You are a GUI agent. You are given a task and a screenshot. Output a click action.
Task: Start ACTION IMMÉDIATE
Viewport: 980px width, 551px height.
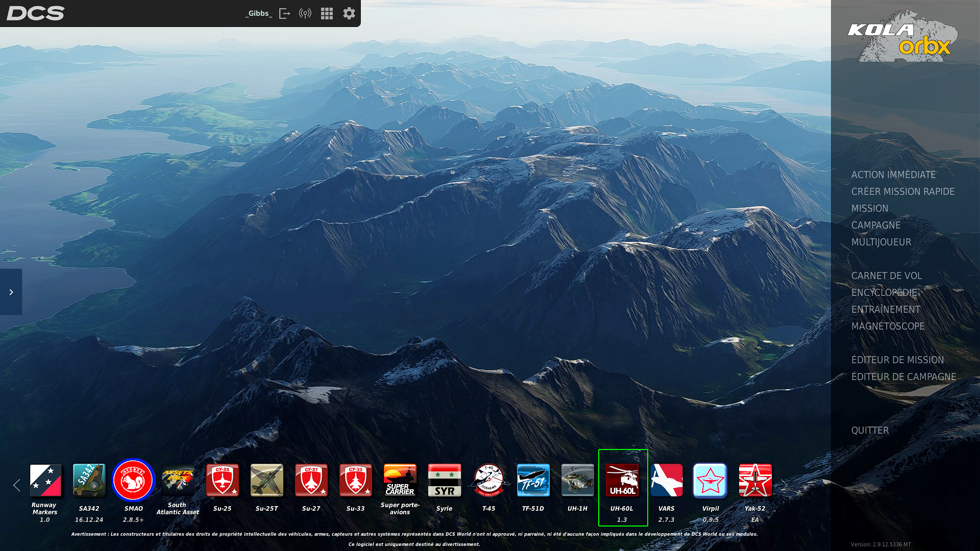point(893,175)
